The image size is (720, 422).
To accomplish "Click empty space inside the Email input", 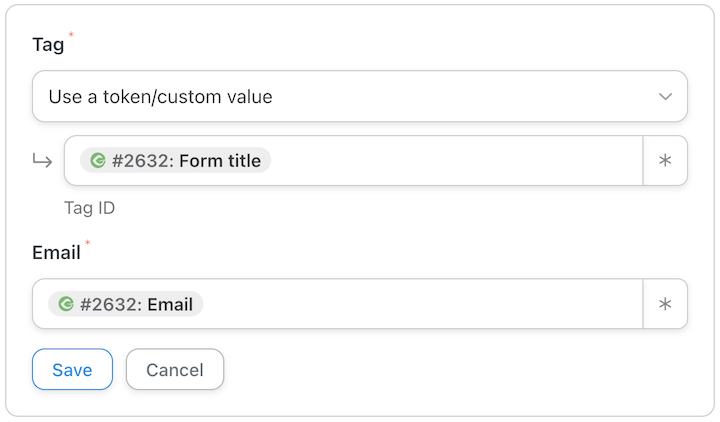I will point(422,304).
